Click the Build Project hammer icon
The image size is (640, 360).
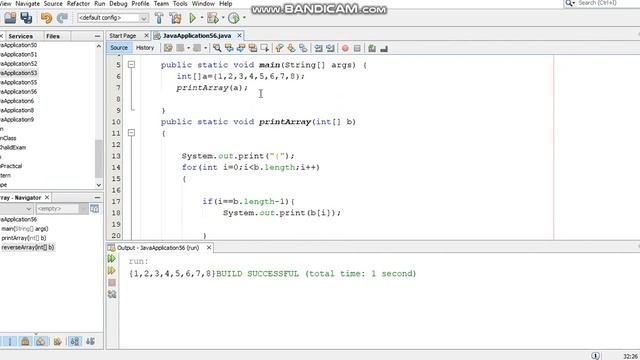(x=159, y=18)
